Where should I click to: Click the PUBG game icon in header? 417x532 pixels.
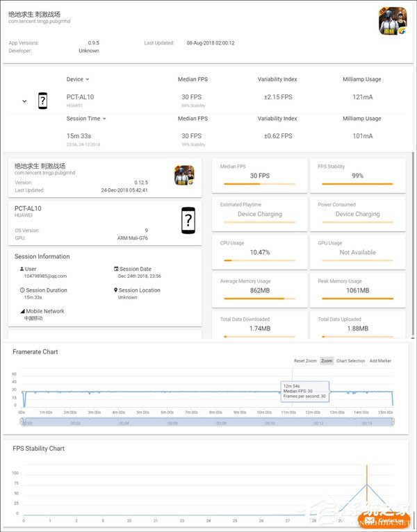393,21
